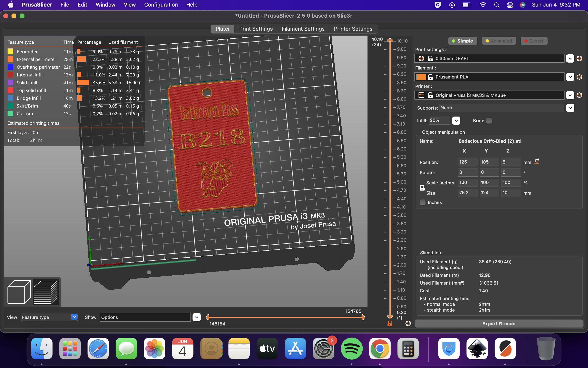The height and width of the screenshot is (368, 588).
Task: Launch Inkscape from the dock
Action: coord(477,349)
